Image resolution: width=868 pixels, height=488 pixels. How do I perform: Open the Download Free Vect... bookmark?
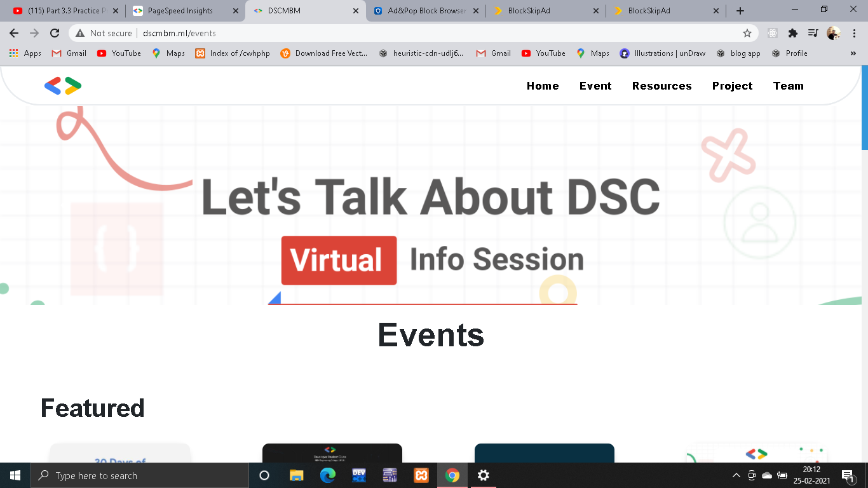pos(324,53)
